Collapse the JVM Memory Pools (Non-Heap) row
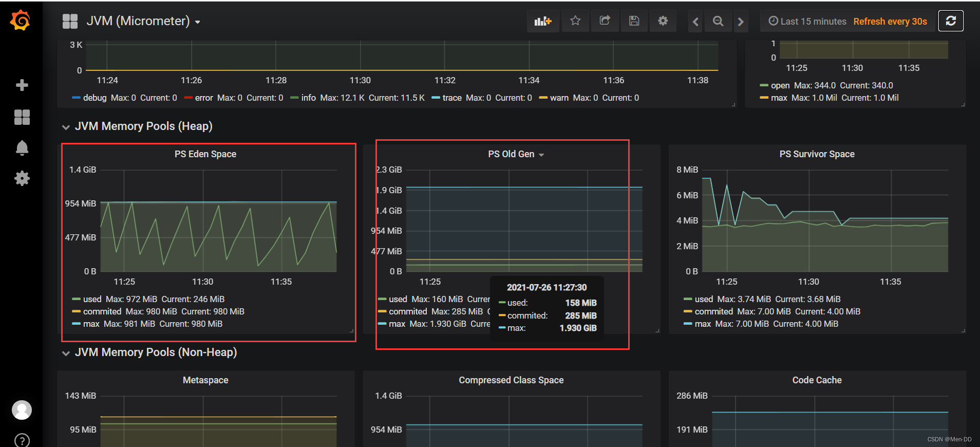The width and height of the screenshot is (980, 447). [149, 352]
